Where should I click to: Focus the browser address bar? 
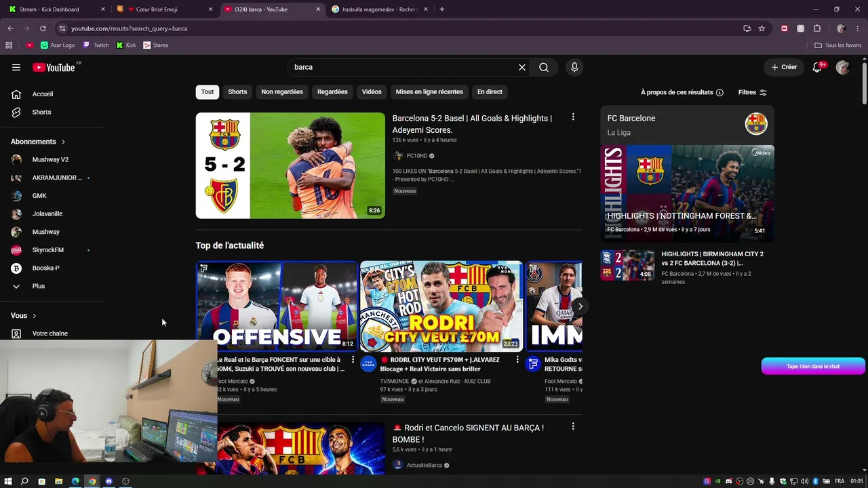[x=400, y=28]
